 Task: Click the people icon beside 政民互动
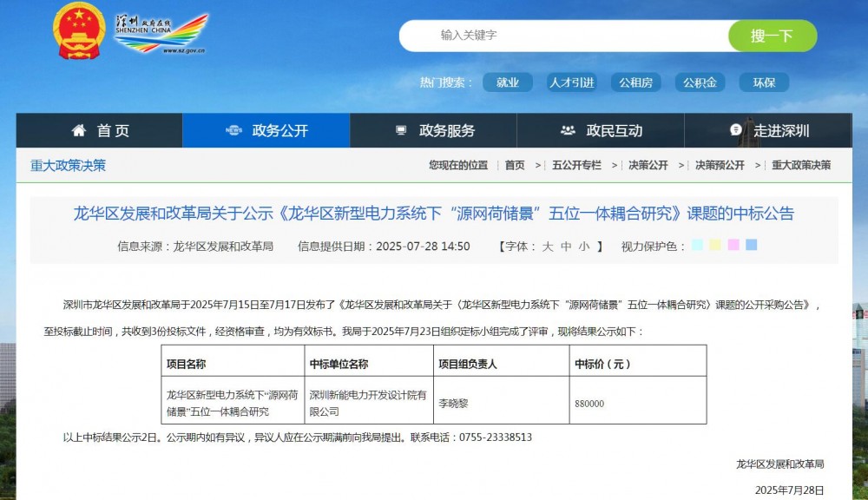[x=568, y=131]
